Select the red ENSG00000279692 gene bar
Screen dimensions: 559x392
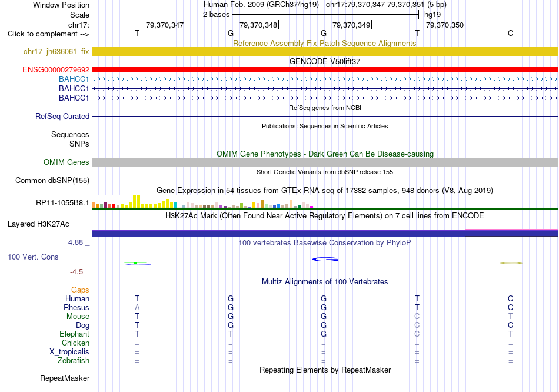[325, 69]
